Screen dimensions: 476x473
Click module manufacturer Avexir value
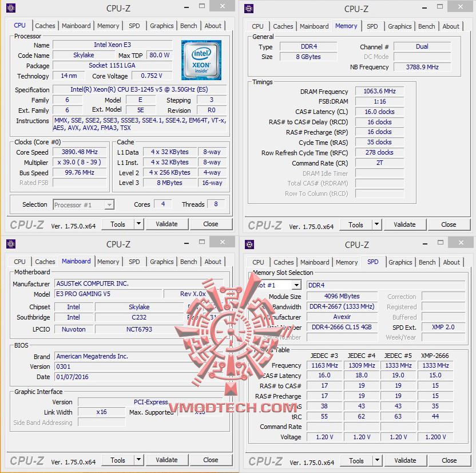342,317
